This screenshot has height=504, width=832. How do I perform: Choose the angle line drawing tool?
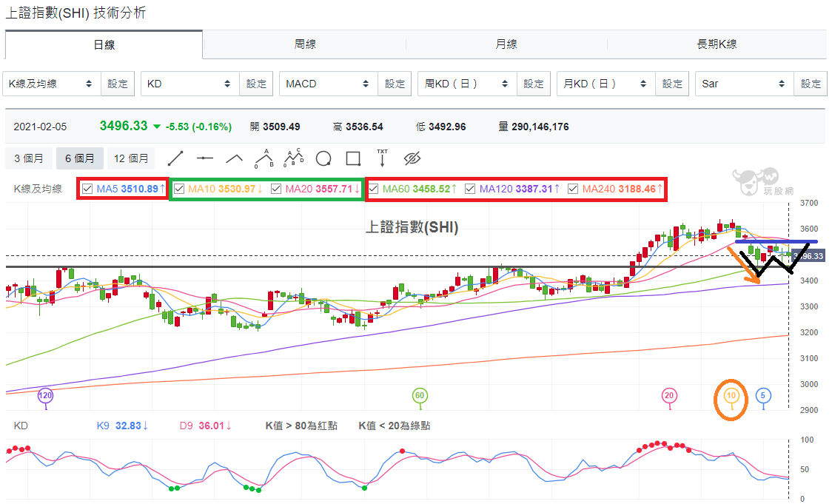click(234, 158)
